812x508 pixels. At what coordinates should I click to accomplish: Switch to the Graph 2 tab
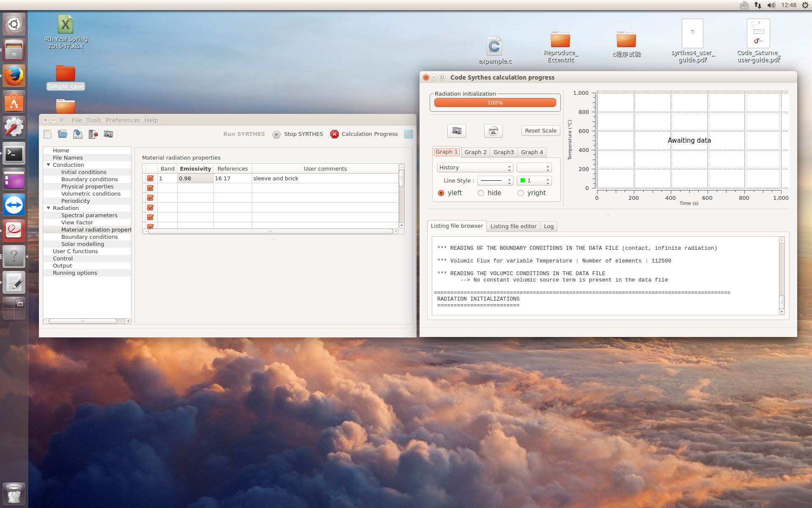[x=475, y=152]
